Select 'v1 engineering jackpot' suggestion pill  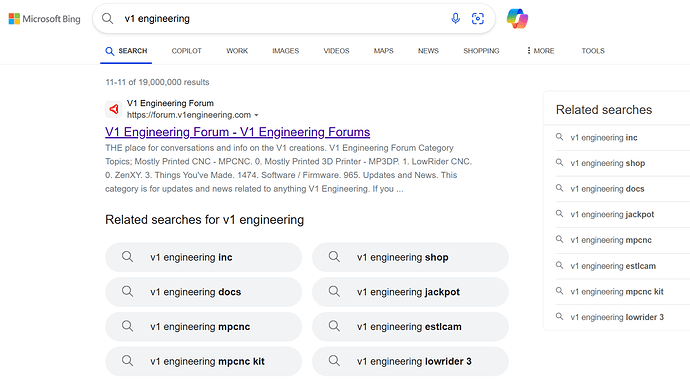click(x=410, y=292)
